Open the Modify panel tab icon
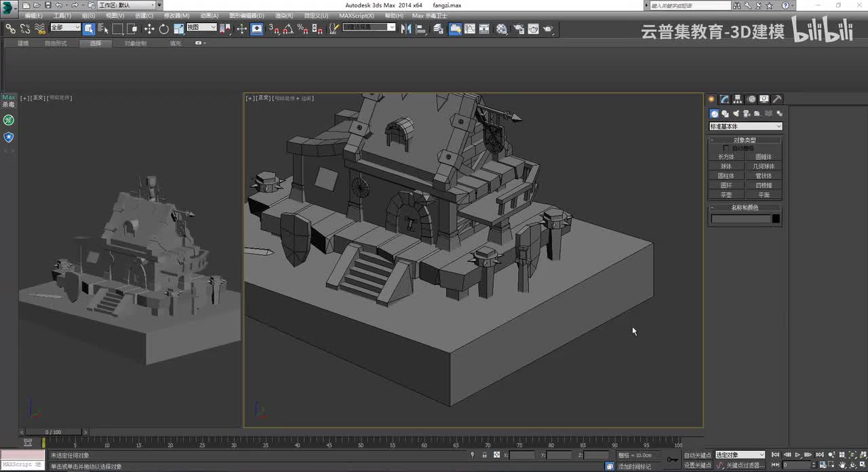This screenshot has width=868, height=472. (x=725, y=99)
